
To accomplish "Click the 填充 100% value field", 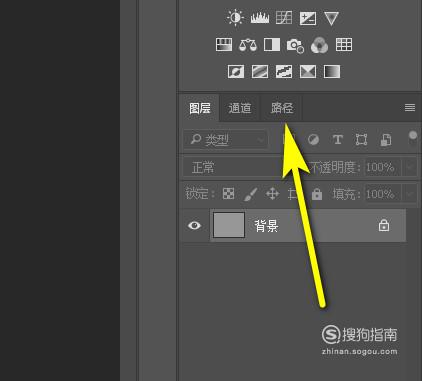I will pos(382,194).
